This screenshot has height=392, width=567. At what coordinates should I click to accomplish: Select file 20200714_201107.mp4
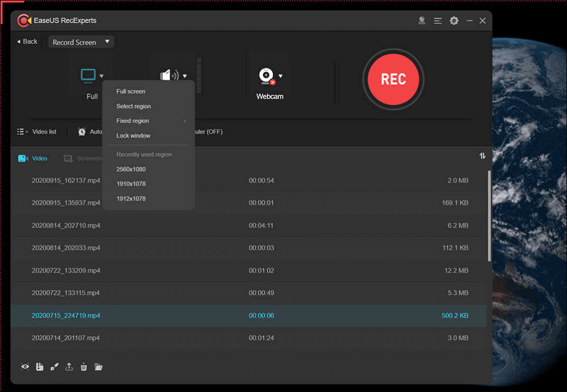(65, 338)
